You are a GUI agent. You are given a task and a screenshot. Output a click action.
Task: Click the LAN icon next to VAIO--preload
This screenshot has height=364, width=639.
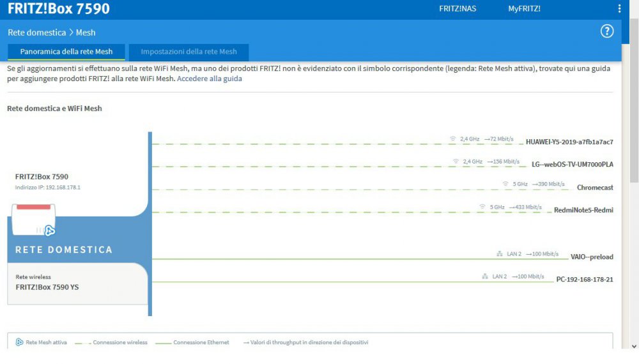coord(500,254)
